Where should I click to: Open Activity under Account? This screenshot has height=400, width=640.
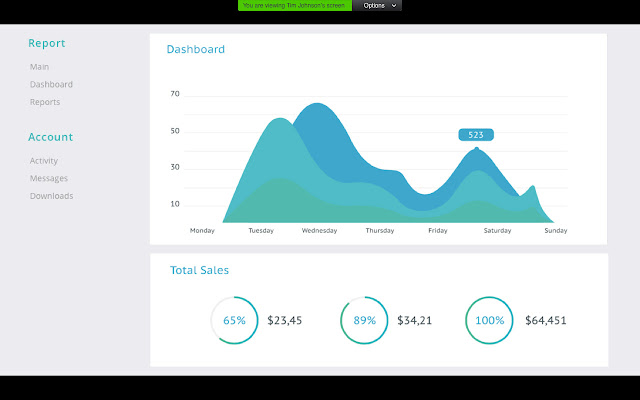coord(44,160)
